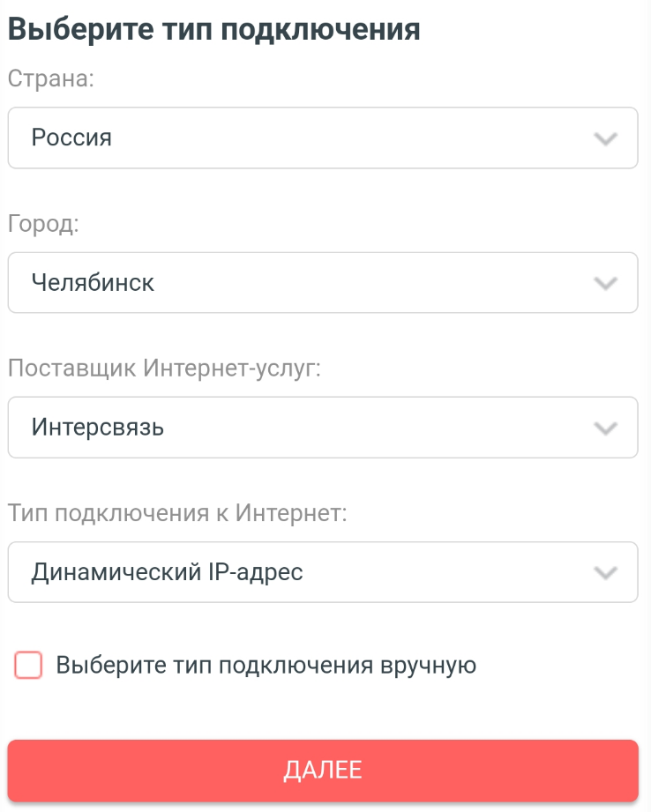Image resolution: width=651 pixels, height=812 pixels.
Task: Click the 'Поставщик Интернет-услуг:' label
Action: click(x=164, y=368)
